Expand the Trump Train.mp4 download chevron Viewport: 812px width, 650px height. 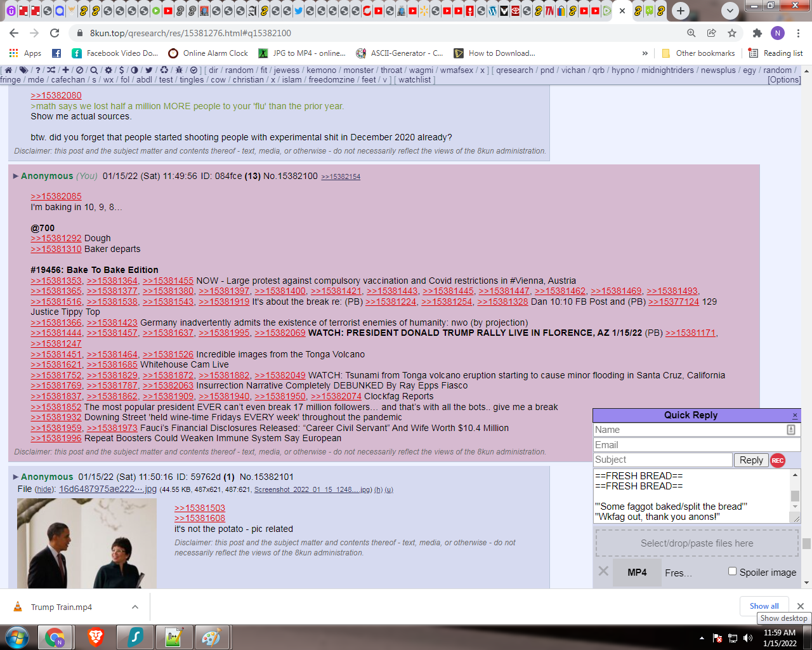135,607
